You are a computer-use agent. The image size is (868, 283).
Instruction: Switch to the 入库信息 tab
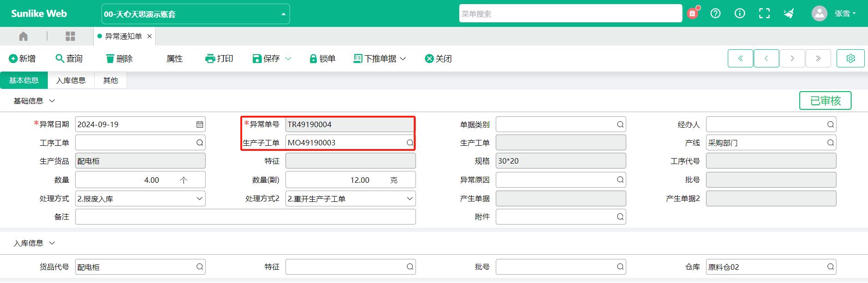pyautogui.click(x=71, y=80)
